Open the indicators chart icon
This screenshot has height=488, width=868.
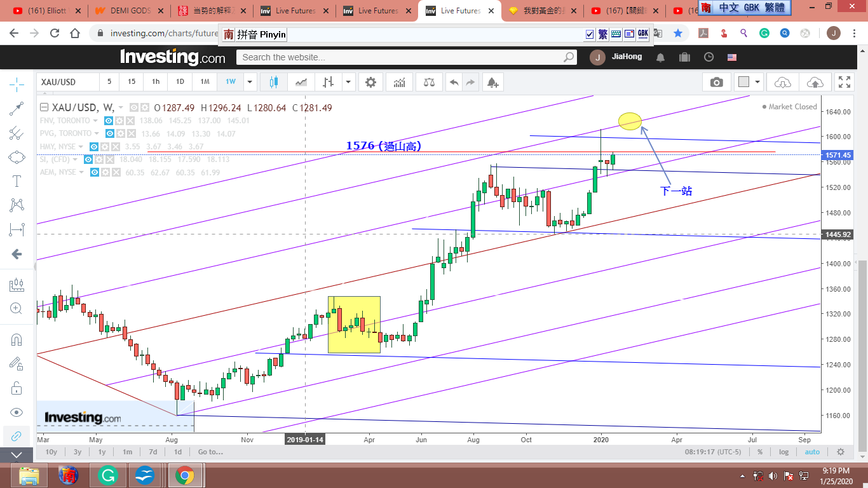(400, 82)
